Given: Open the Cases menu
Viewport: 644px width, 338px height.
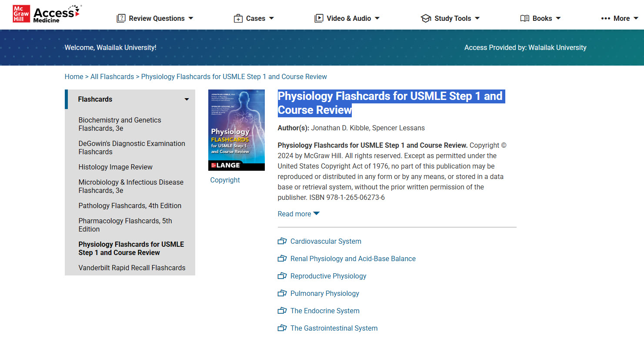Looking at the screenshot, I should 254,18.
